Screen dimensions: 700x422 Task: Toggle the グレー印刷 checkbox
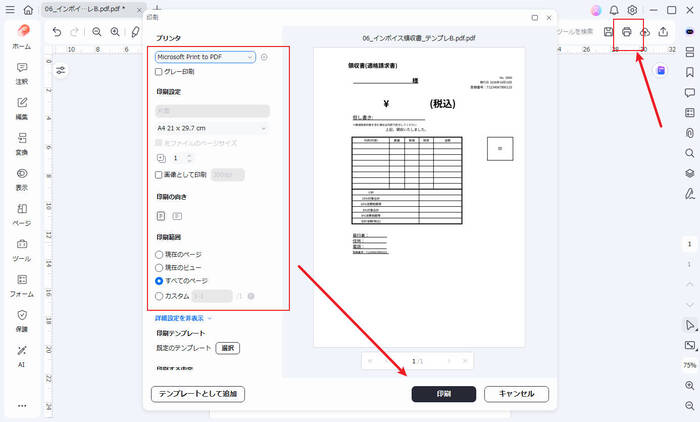point(158,71)
